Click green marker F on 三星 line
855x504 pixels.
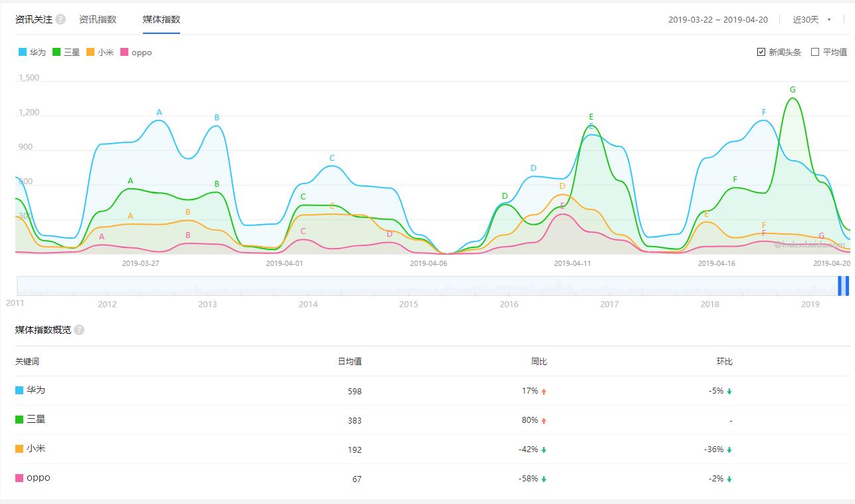[x=735, y=180]
